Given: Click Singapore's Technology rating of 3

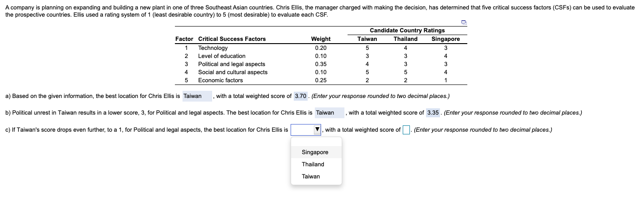Looking at the screenshot, I should [446, 48].
